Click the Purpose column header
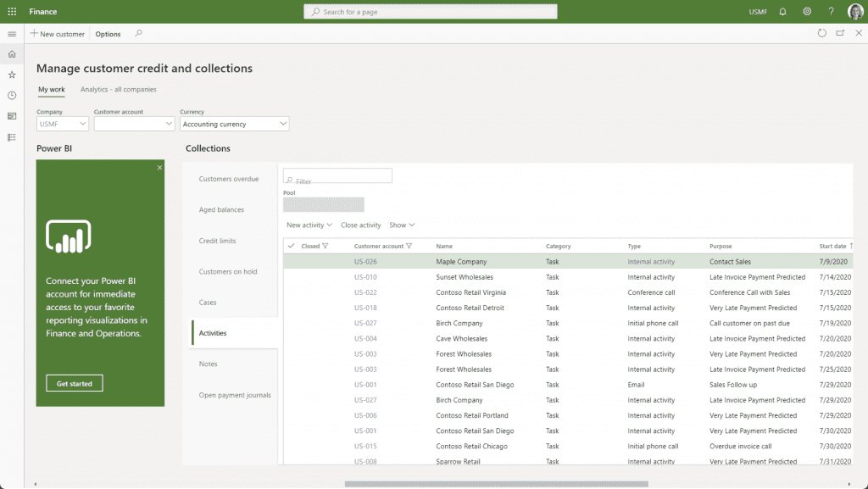The height and width of the screenshot is (489, 868). (721, 246)
